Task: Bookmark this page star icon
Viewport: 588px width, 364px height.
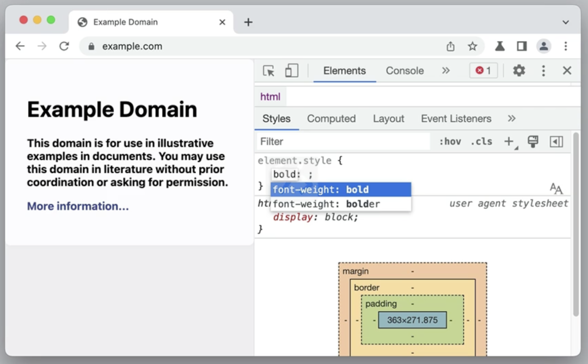Action: coord(473,46)
